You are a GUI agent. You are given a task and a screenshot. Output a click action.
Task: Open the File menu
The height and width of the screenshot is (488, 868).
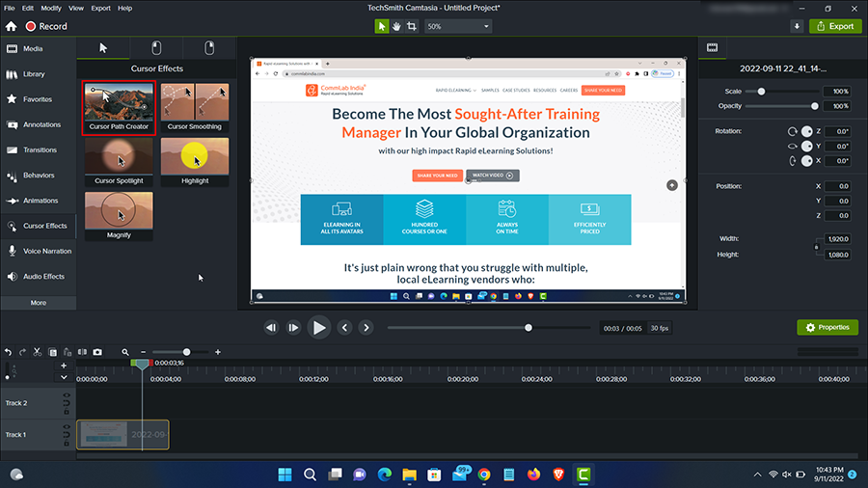(x=10, y=9)
